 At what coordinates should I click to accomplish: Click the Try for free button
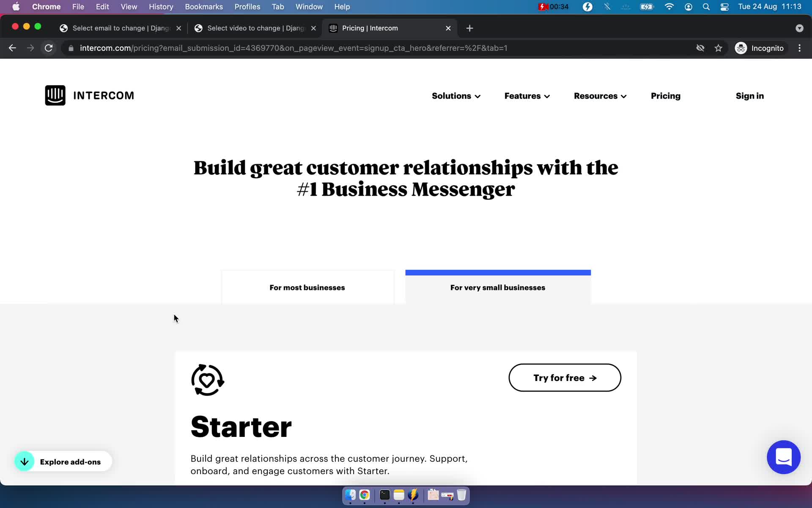pos(565,378)
